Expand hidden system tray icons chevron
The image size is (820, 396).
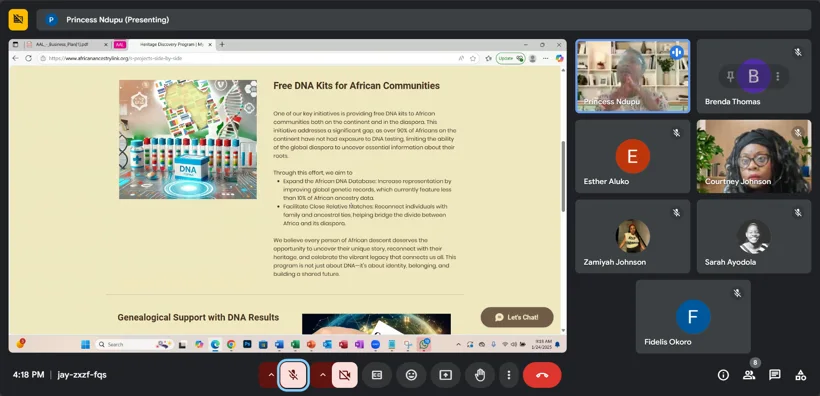point(459,344)
